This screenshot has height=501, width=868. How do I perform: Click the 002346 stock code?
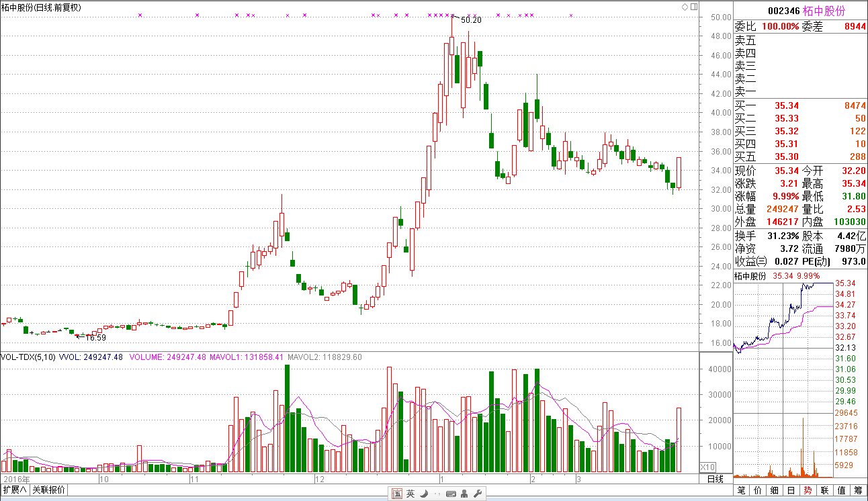coord(784,11)
